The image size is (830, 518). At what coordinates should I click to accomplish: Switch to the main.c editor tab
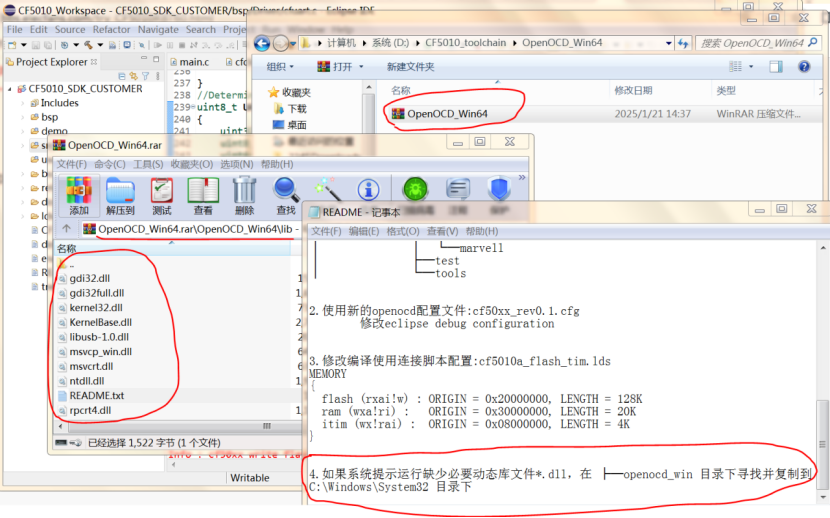pyautogui.click(x=190, y=62)
